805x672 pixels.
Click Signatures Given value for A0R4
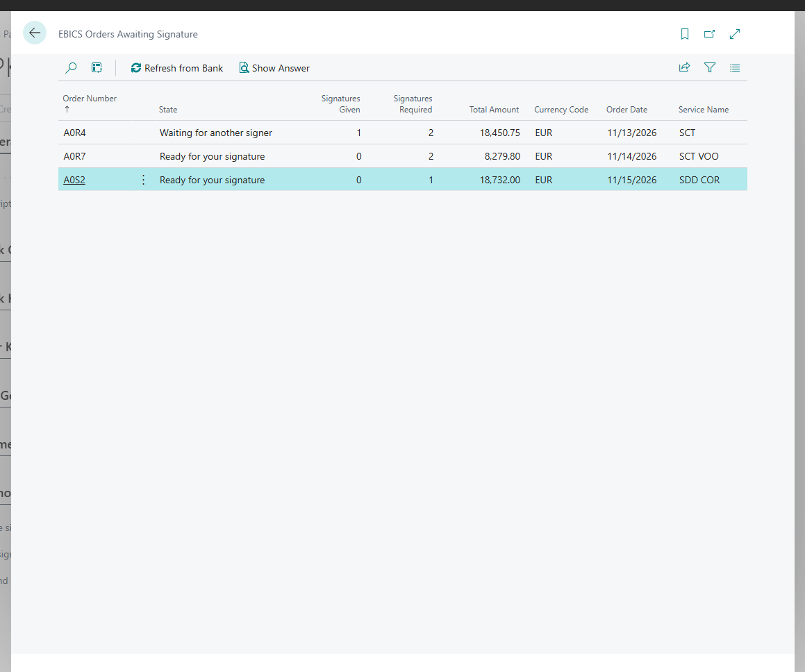click(x=359, y=133)
